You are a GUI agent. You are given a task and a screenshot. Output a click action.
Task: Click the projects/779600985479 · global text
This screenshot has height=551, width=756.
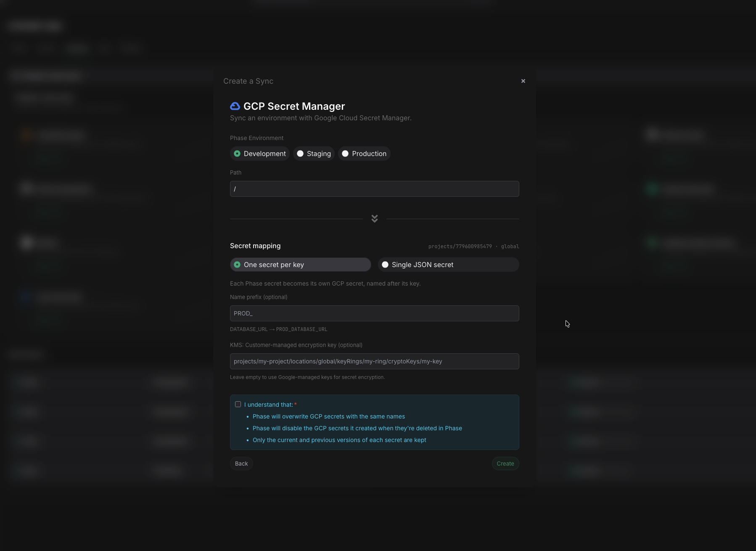[473, 246]
